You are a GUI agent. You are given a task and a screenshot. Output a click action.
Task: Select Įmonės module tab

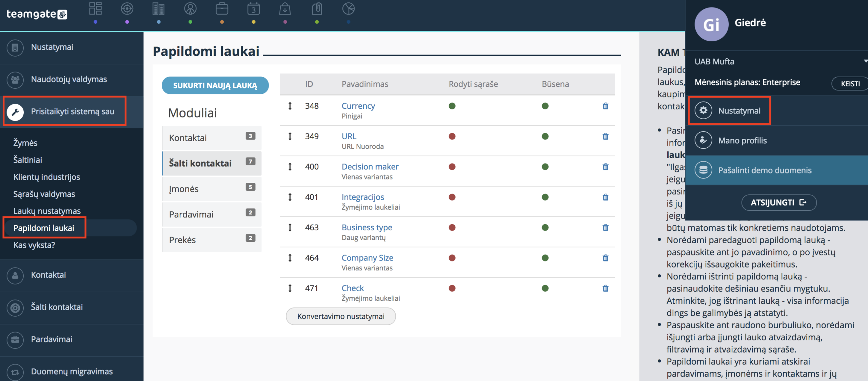click(212, 189)
